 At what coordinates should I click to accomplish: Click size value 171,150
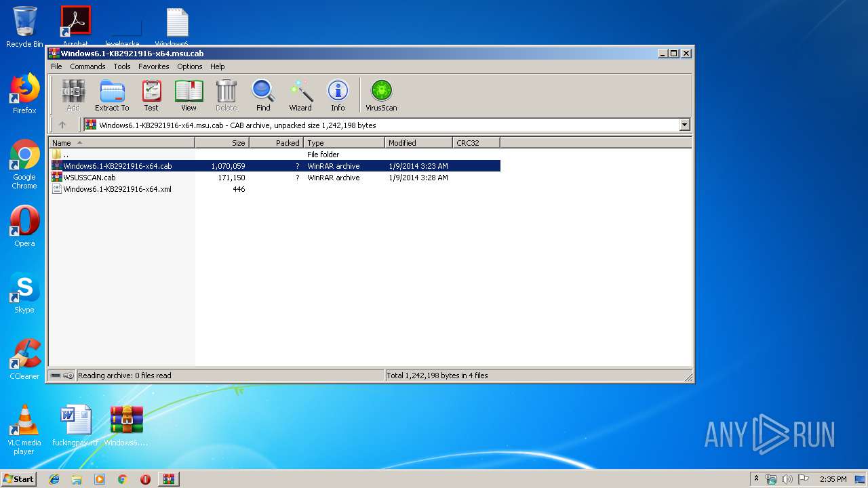coord(231,178)
